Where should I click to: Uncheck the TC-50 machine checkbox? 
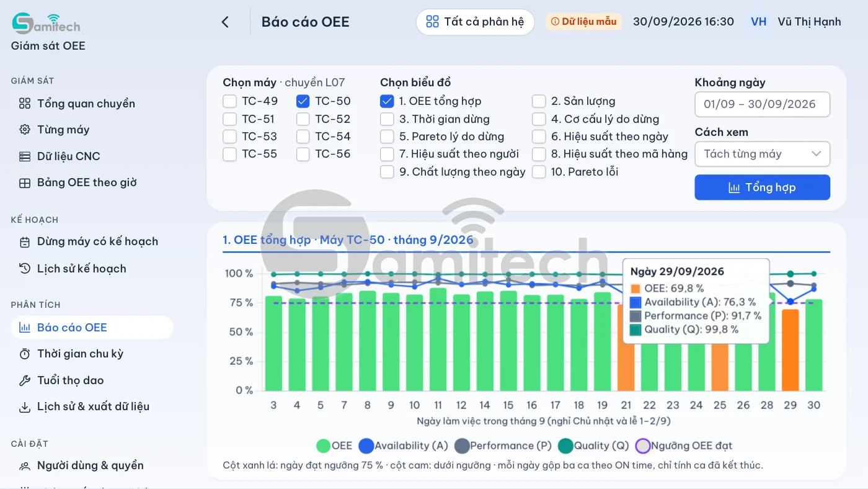303,101
